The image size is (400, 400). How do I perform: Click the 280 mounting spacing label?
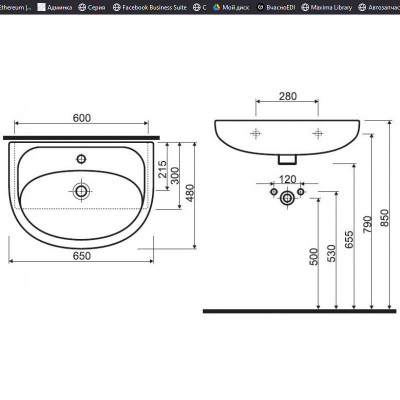click(x=287, y=96)
